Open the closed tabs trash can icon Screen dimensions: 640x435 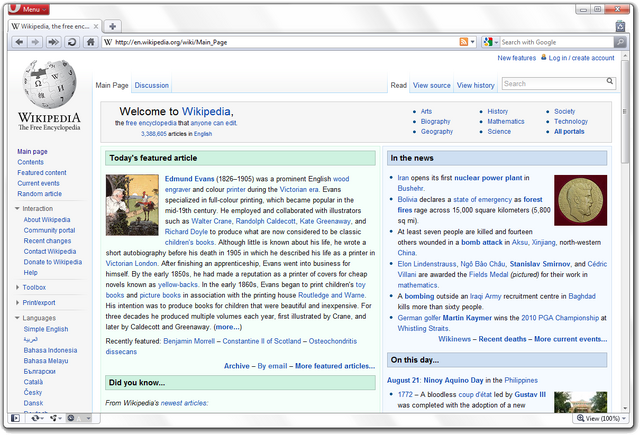tap(620, 26)
